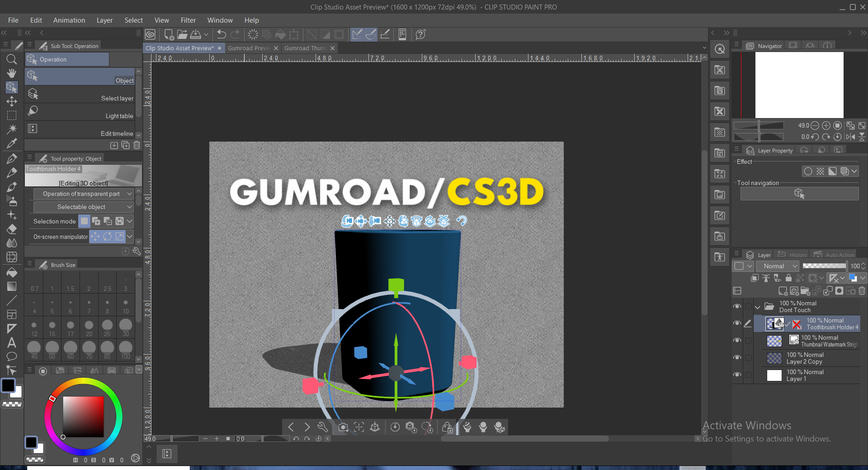
Task: Select the Zoom magnifier tool
Action: [12, 59]
